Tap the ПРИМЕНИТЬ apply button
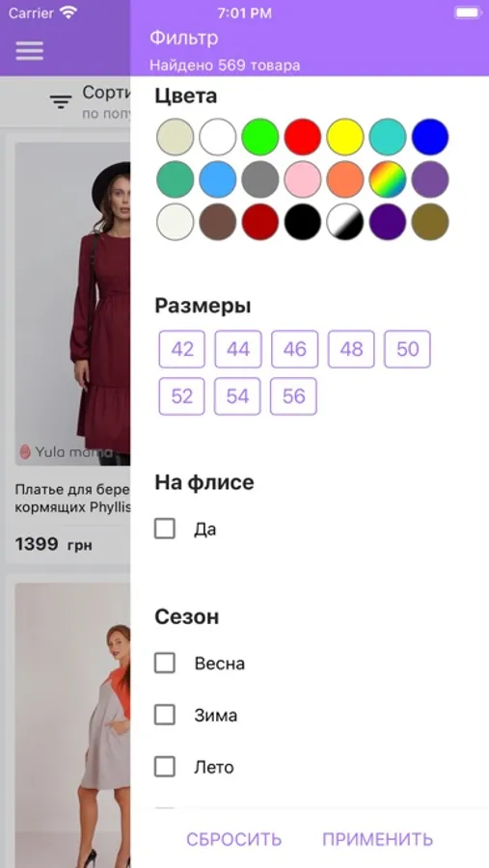 point(378,839)
